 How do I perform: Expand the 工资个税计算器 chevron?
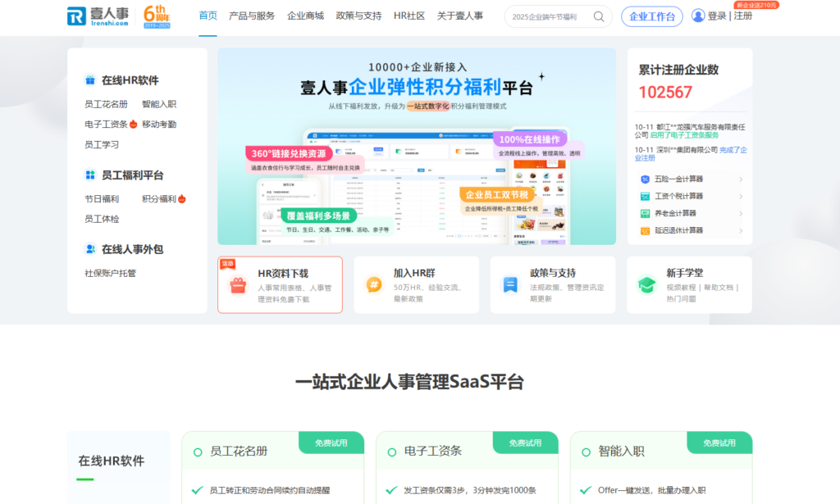pos(741,196)
